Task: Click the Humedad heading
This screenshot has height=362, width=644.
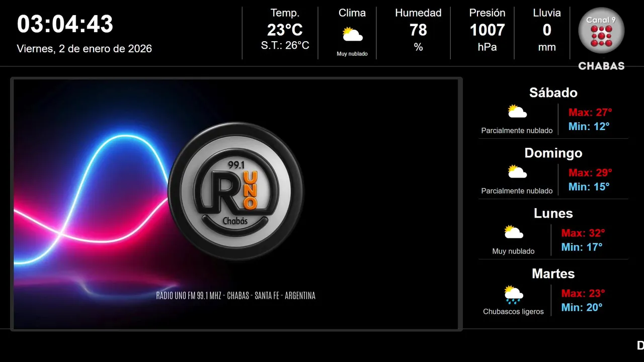Action: tap(418, 13)
